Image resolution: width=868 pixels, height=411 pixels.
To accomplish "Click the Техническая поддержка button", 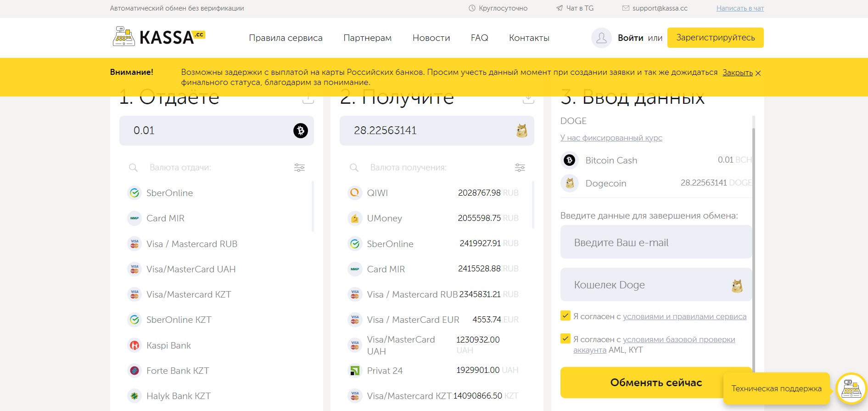I will click(776, 388).
